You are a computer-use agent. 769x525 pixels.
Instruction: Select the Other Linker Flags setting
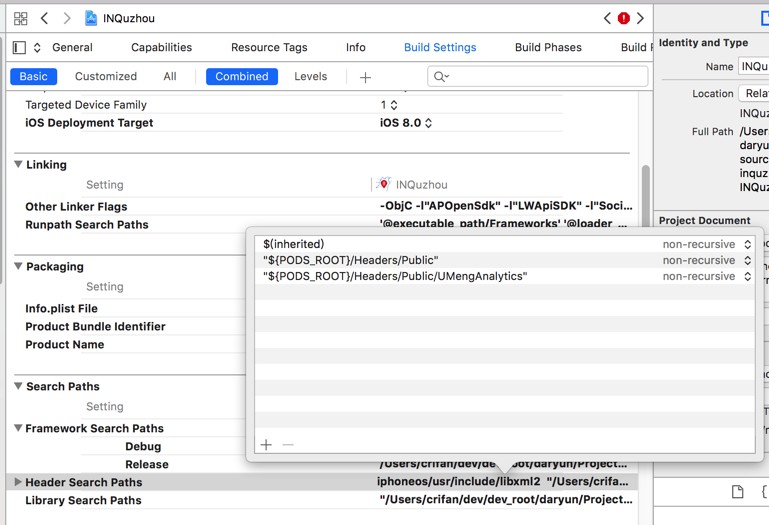pos(76,207)
